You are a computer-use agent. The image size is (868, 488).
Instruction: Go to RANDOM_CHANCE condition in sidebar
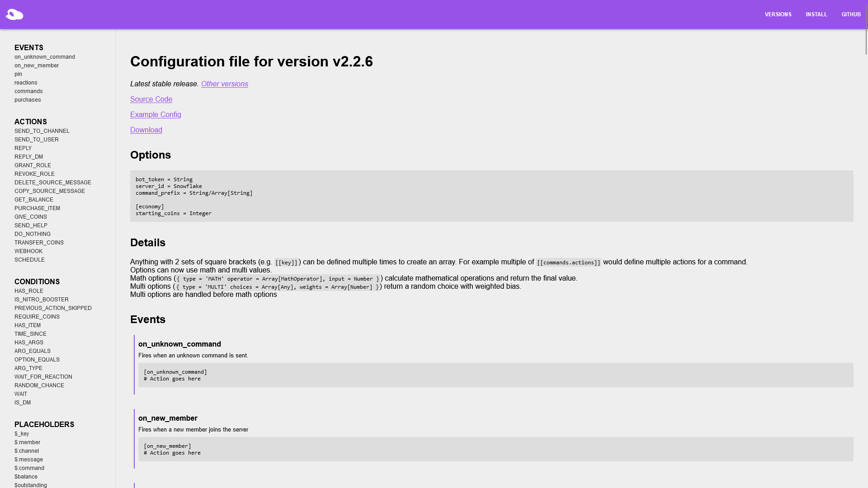[x=39, y=385]
